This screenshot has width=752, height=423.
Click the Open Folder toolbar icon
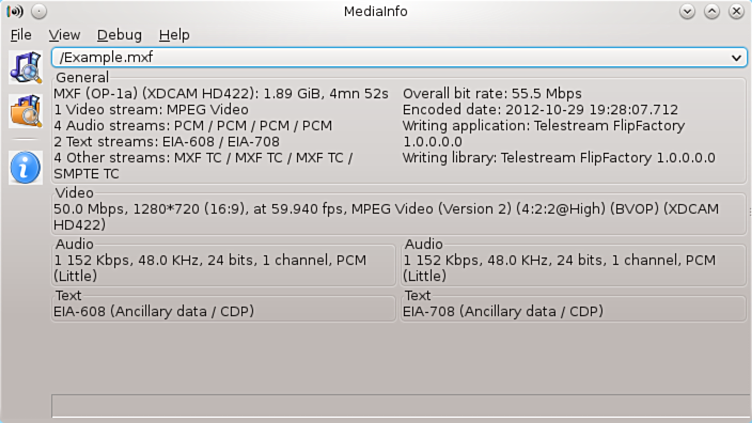pyautogui.click(x=25, y=111)
